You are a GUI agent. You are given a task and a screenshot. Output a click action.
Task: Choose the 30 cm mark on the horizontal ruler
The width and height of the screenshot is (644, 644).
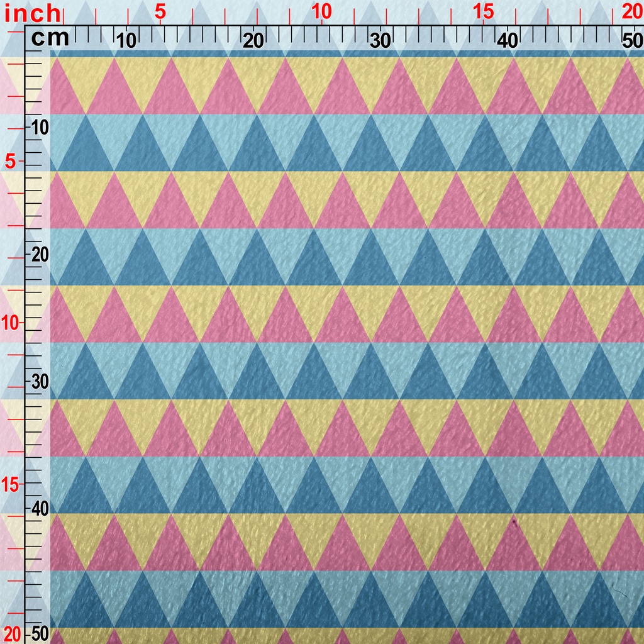click(380, 41)
